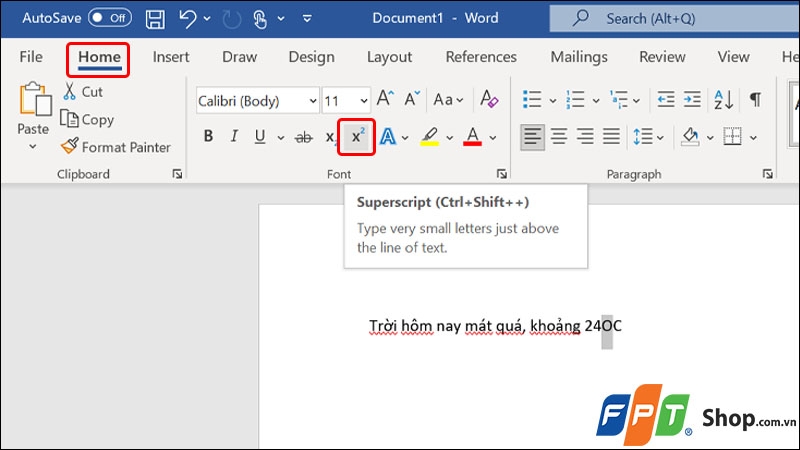Sort text A to Z
The height and width of the screenshot is (450, 800).
pyautogui.click(x=723, y=99)
